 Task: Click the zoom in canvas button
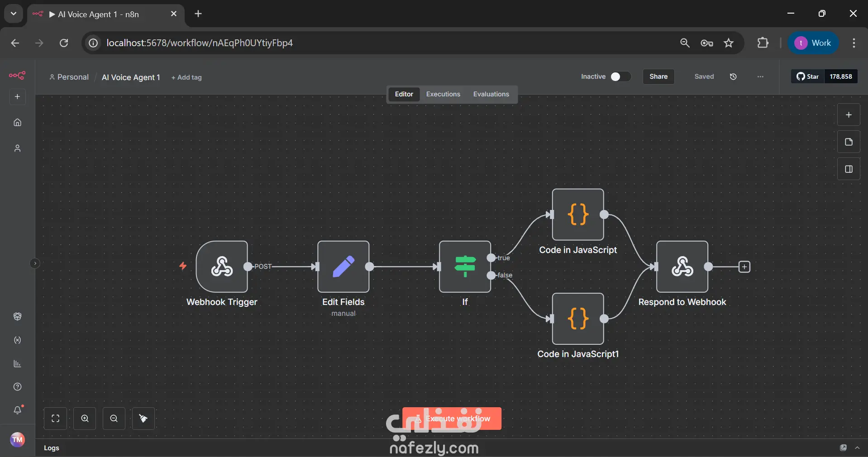85,419
